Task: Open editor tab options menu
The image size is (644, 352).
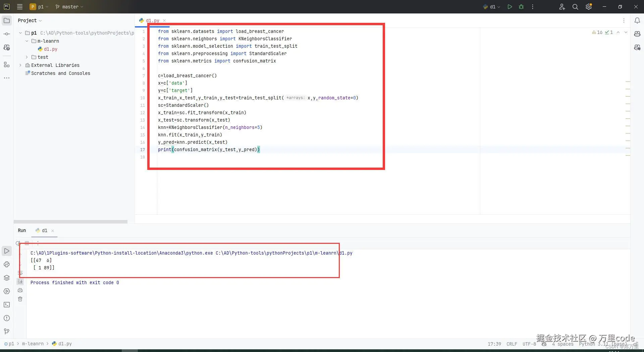Action: pos(624,20)
